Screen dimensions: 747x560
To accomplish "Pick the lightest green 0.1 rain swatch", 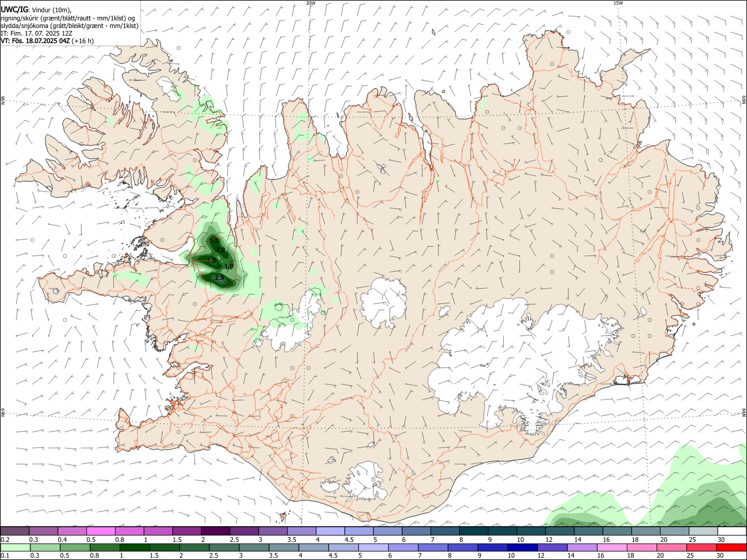I will point(15,547).
